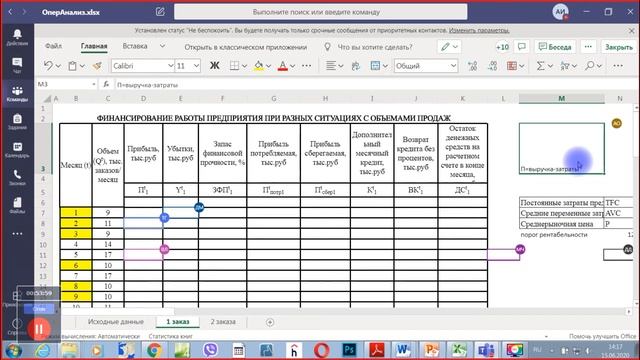Switch to the Вставка ribbon tab
Image resolution: width=640 pixels, height=360 pixels.
135,46
